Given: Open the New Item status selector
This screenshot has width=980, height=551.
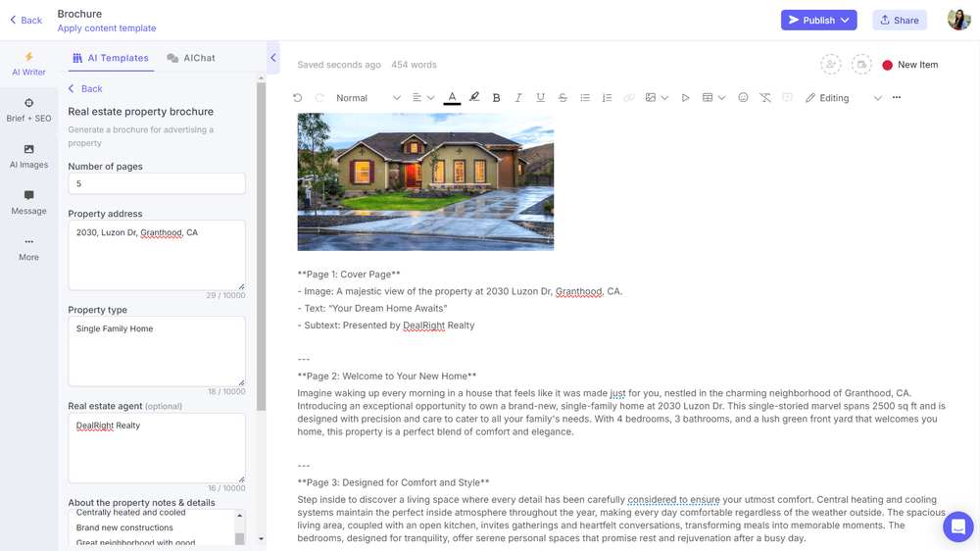Looking at the screenshot, I should pyautogui.click(x=910, y=65).
